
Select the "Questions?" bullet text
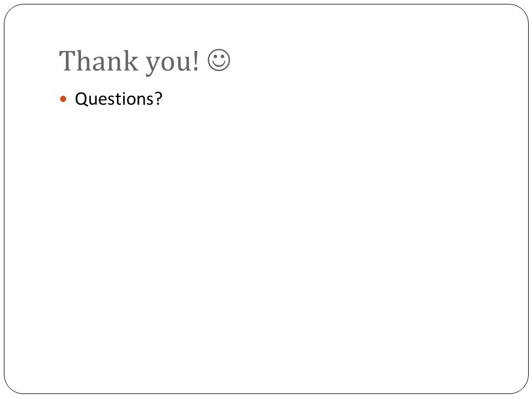[x=119, y=99]
